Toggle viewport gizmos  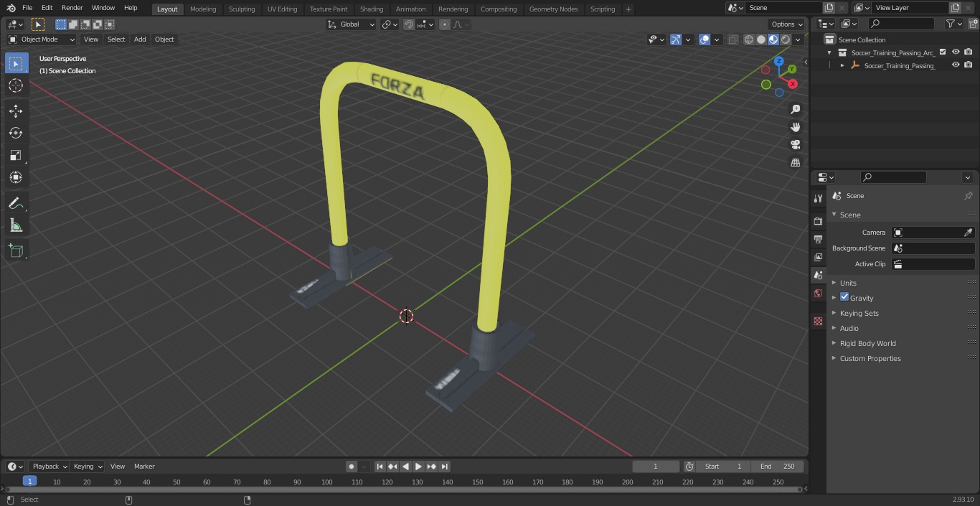(676, 39)
